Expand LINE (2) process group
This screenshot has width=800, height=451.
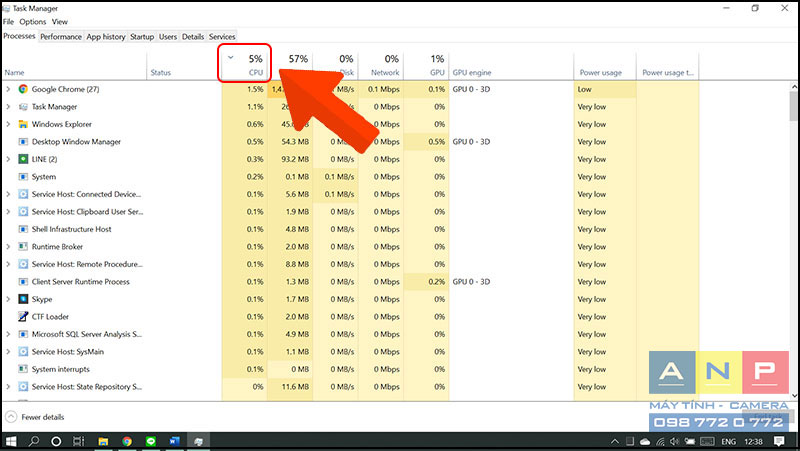coord(8,159)
